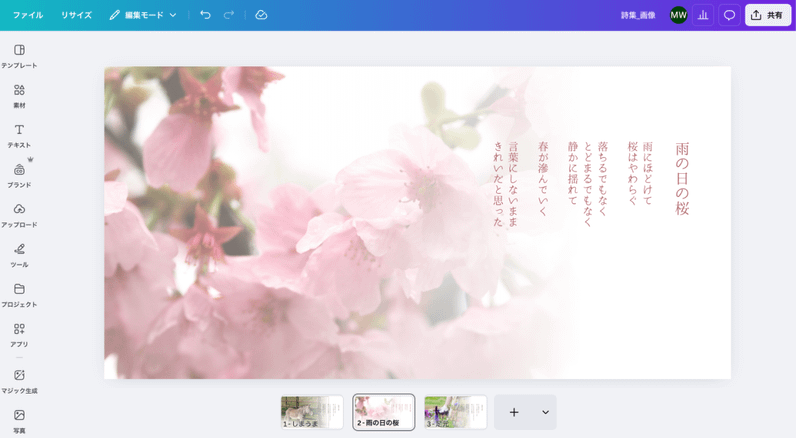Viewport: 796px width, 438px height.
Task: Select the テキスト (Text) tool
Action: pos(19,136)
